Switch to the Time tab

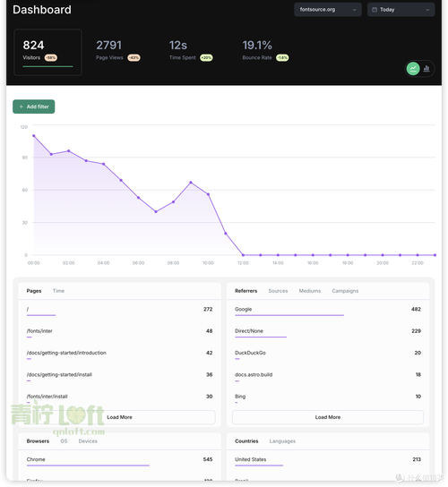(x=58, y=291)
